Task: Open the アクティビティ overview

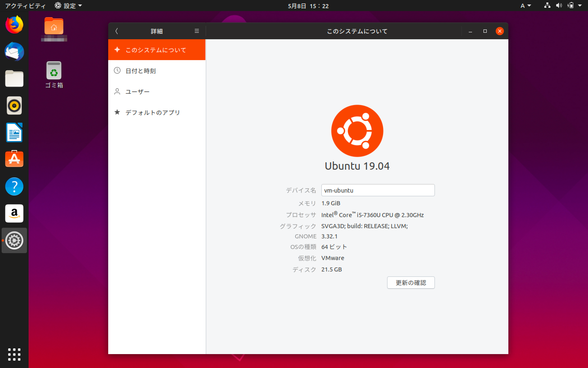Action: point(25,6)
